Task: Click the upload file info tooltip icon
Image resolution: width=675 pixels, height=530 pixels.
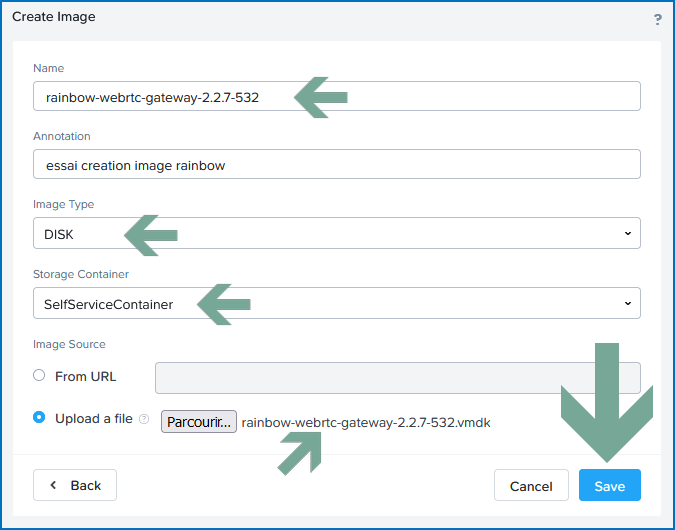Action: coord(144,419)
